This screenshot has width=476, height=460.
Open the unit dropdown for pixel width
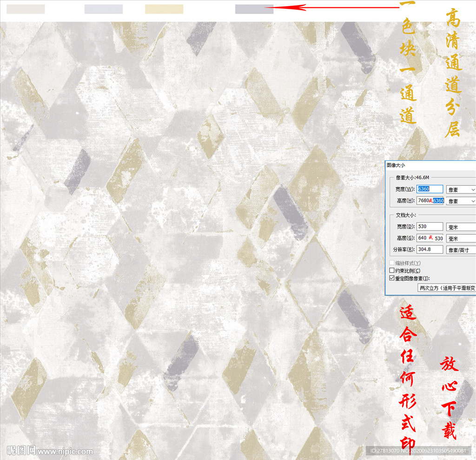(461, 190)
